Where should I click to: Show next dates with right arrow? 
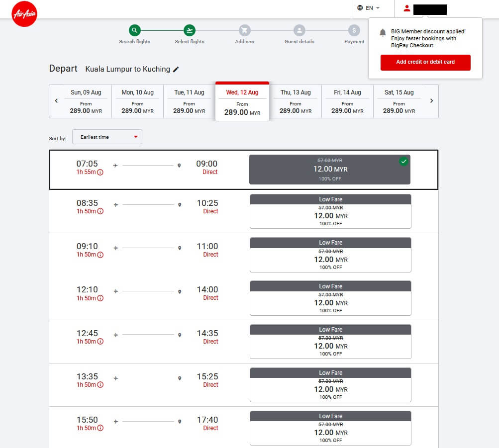coord(431,101)
